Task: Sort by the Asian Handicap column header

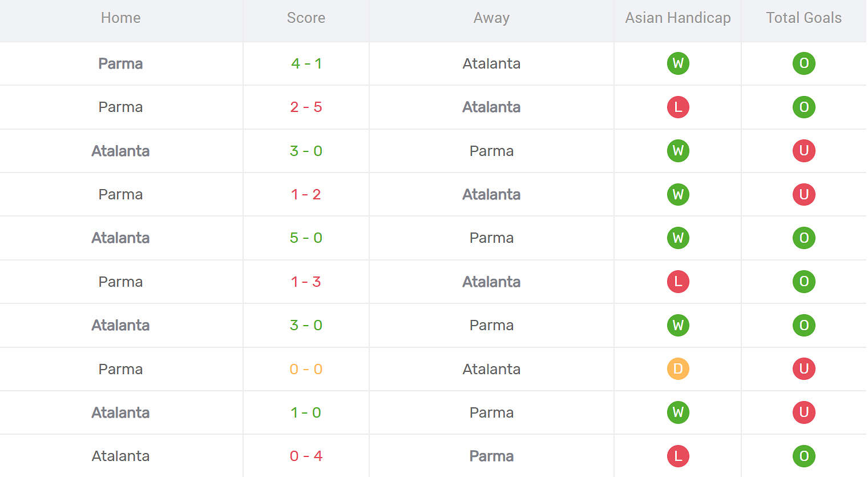Action: (x=677, y=18)
